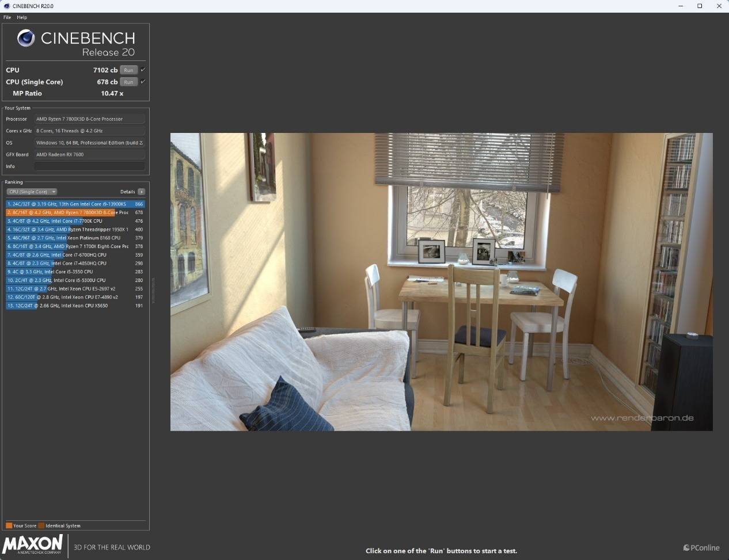The image size is (729, 560).
Task: Select ranking row 11 Xeon E5-2697 v2
Action: (x=75, y=288)
